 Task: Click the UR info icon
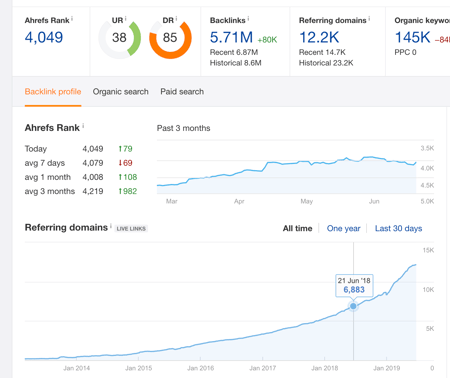(126, 18)
